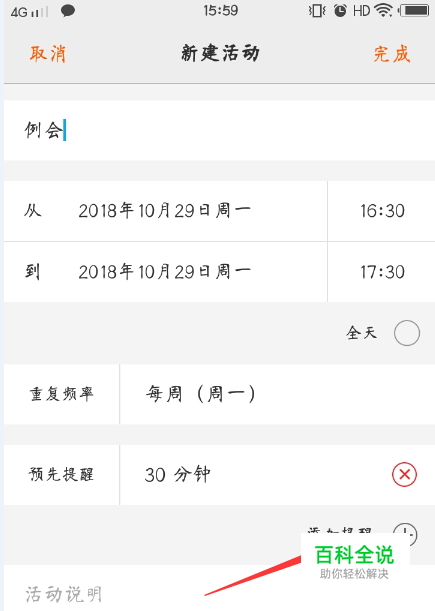Tap the battery indicator icon

414,11
